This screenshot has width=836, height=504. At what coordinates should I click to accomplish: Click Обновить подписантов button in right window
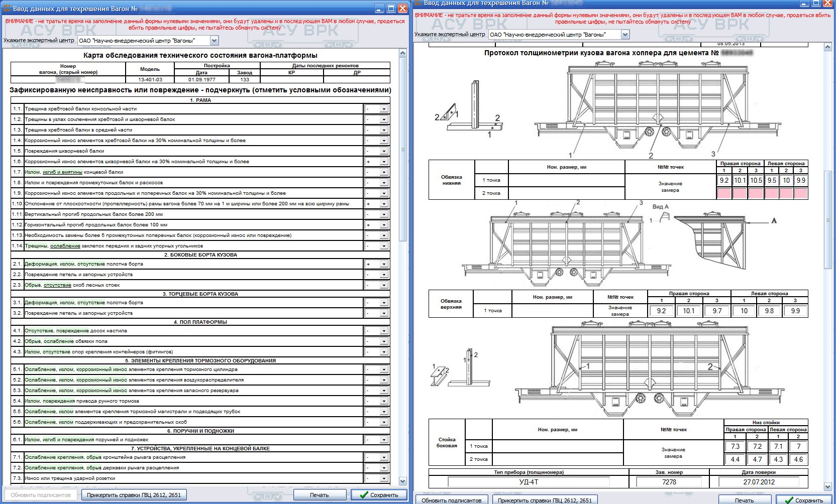[x=451, y=500]
